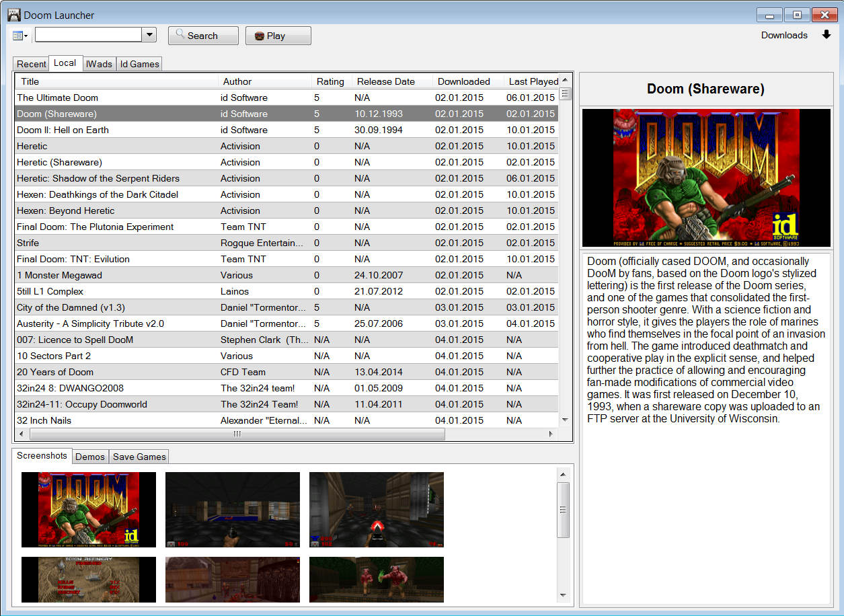This screenshot has width=844, height=616.
Task: Click game list scroll left arrow
Action: 22,434
